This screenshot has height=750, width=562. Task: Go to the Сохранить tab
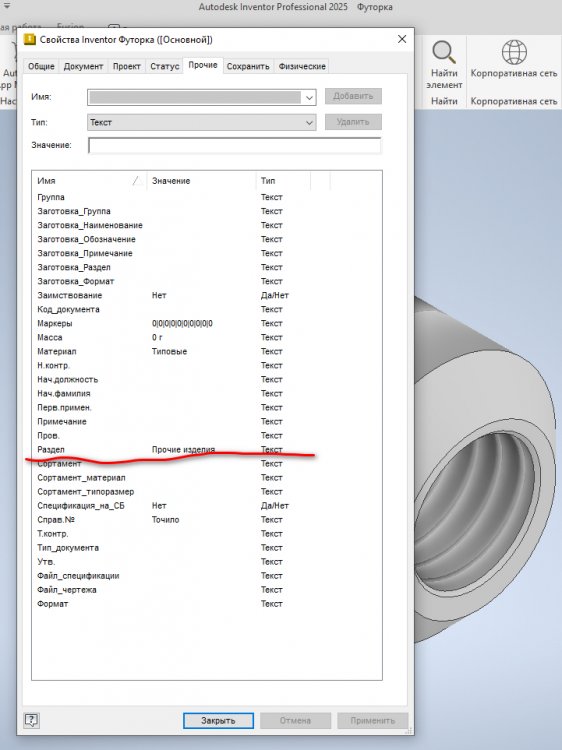point(248,66)
